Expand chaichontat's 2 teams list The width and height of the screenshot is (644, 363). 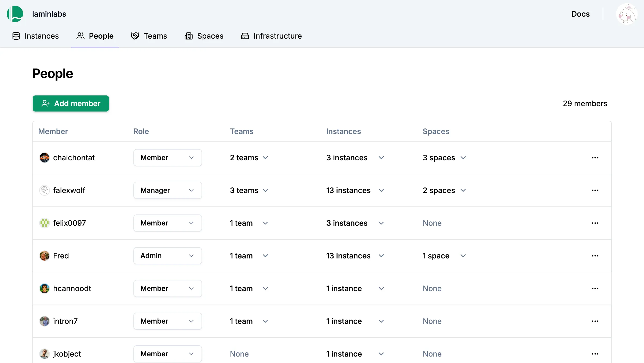coord(249,158)
